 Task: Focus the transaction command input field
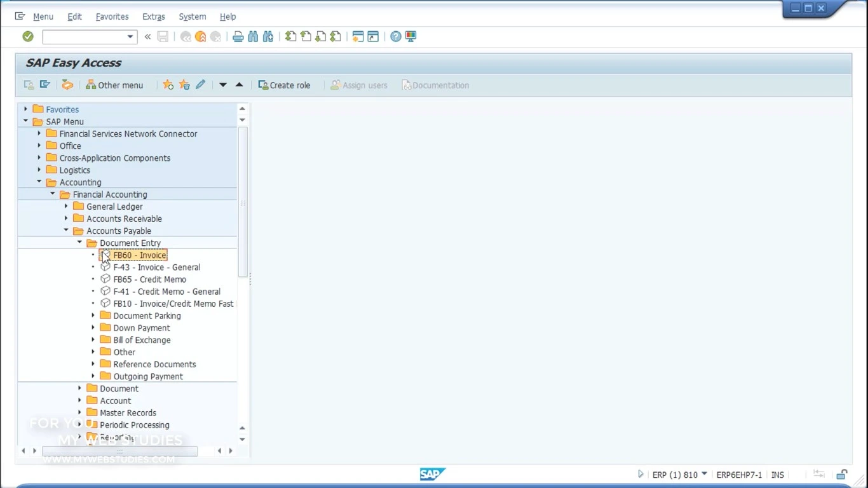coord(84,37)
